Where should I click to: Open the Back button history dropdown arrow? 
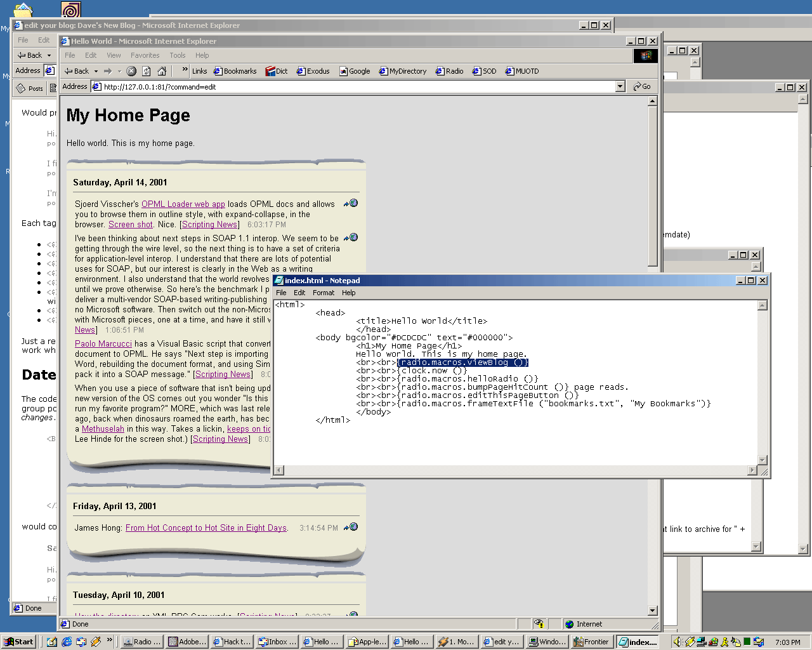click(x=96, y=71)
